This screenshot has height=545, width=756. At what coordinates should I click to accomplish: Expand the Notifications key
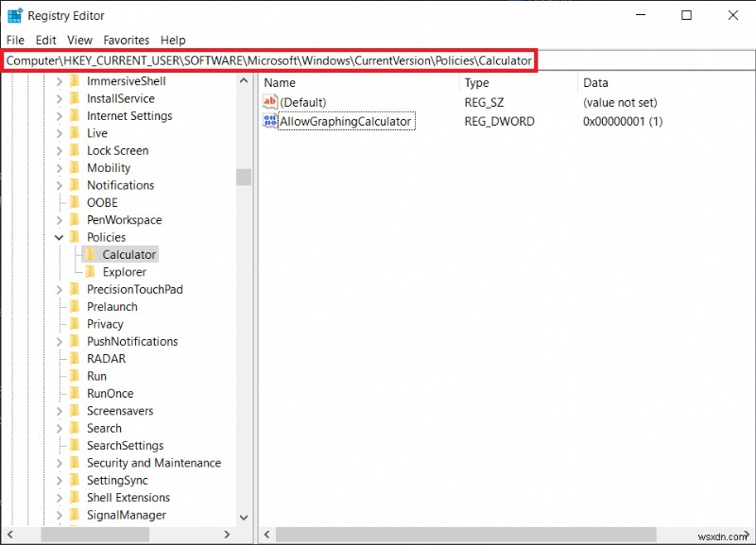point(60,185)
